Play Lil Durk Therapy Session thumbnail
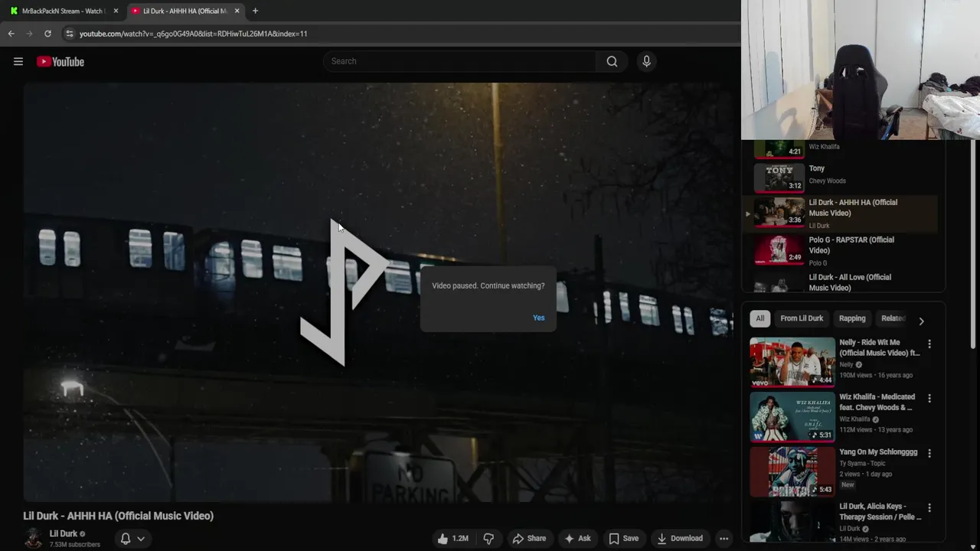Screen dimensions: 980x551 [x=792, y=522]
